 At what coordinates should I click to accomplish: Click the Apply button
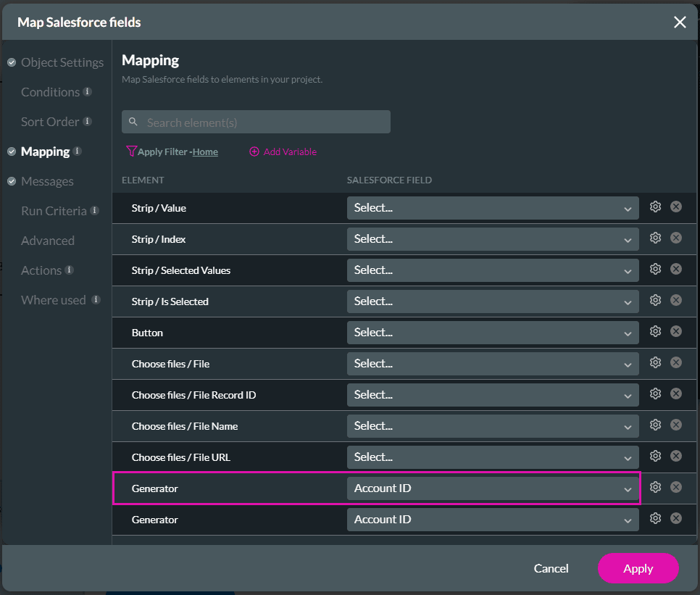[638, 569]
